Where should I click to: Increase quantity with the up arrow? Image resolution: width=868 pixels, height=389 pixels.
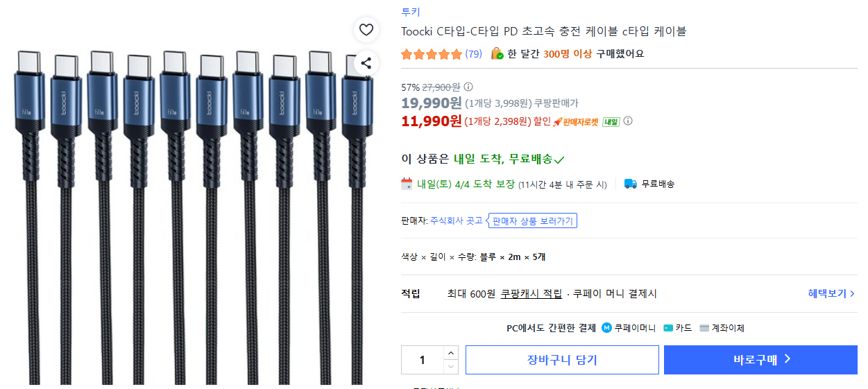tap(450, 353)
